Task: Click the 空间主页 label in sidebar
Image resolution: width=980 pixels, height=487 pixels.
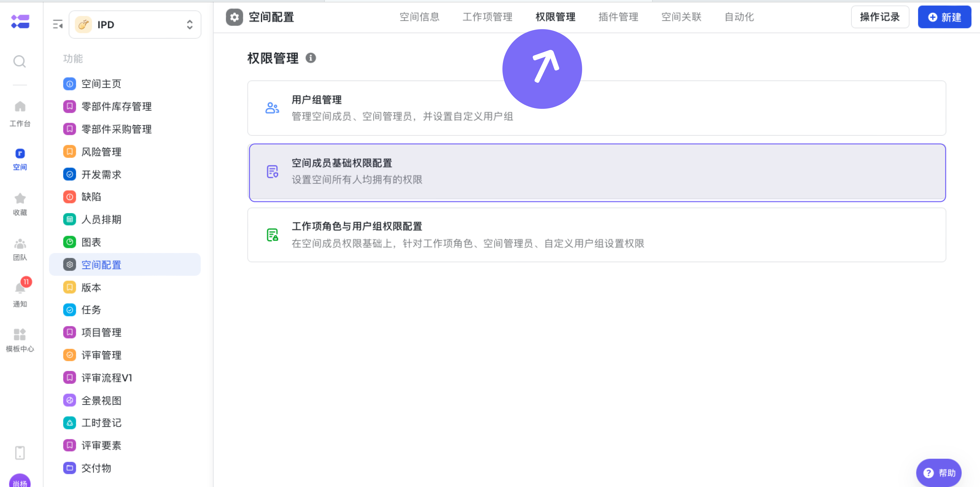Action: (x=102, y=84)
